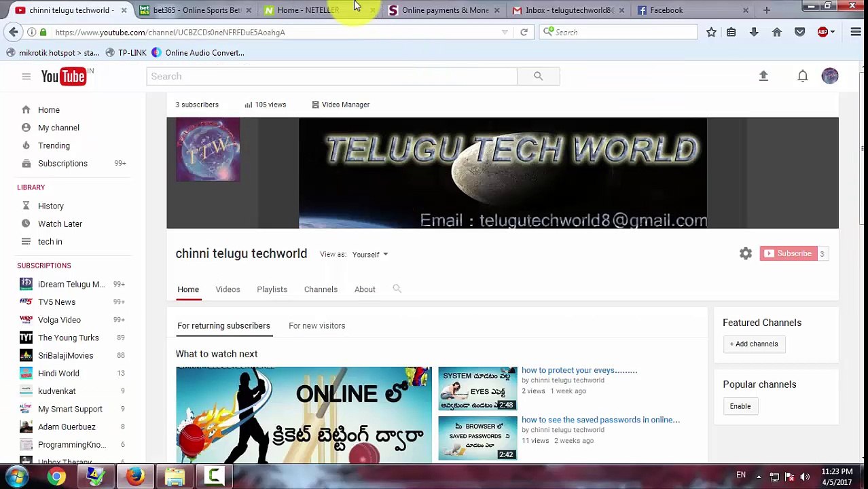Click the red Subscribe button
Image resolution: width=868 pixels, height=489 pixels.
point(788,253)
